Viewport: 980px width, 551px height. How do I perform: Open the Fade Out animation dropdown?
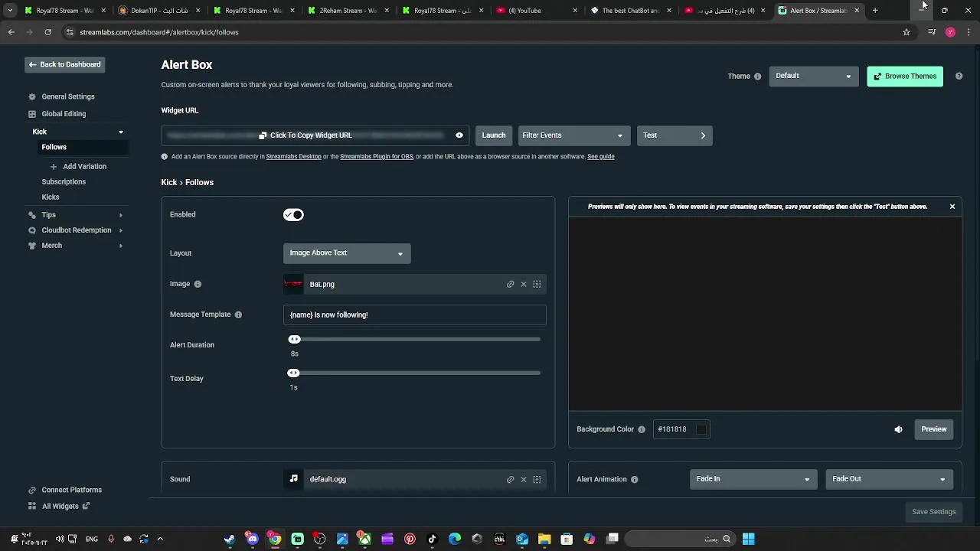(x=889, y=479)
